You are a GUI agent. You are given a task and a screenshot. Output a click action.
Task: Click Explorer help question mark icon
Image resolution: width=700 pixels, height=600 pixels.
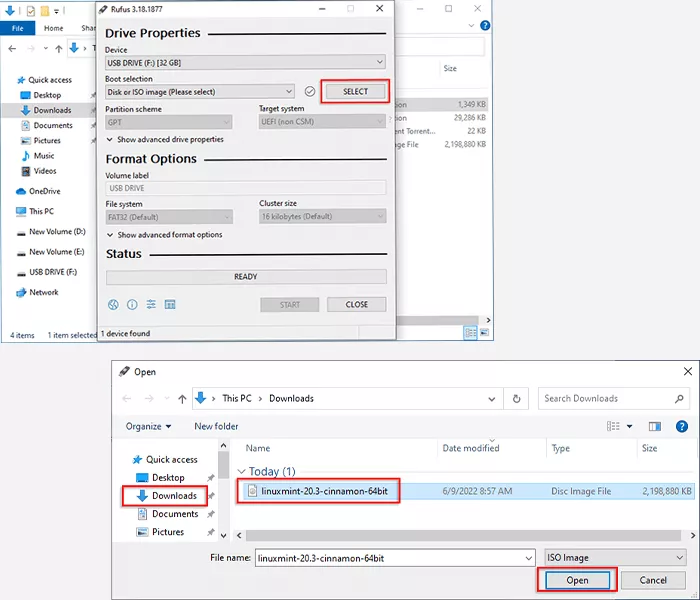[x=485, y=25]
